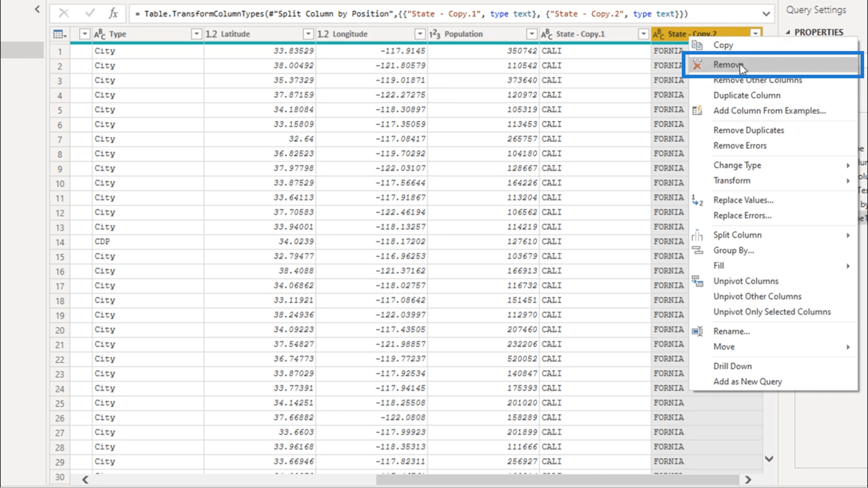The width and height of the screenshot is (868, 488).
Task: Click the ABC type icon of Type column
Action: (100, 34)
